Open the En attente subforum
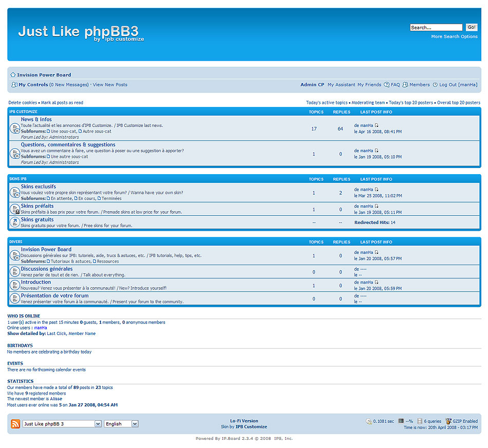The image size is (488, 448). [x=62, y=198]
